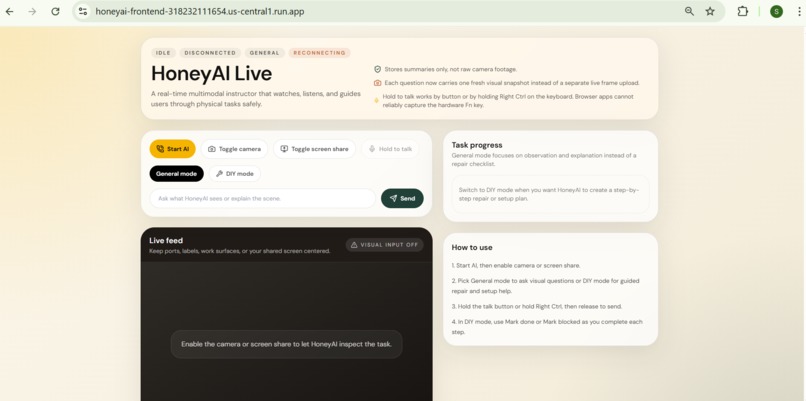The image size is (806, 401).
Task: Click the lightbulb icon beside Hold to talk note
Action: point(376,101)
